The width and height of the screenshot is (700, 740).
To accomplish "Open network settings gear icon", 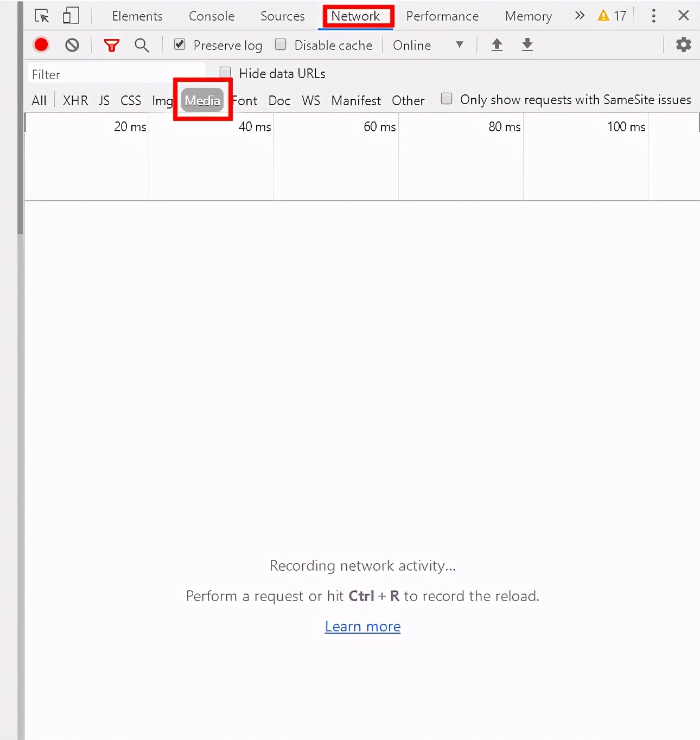I will [684, 44].
